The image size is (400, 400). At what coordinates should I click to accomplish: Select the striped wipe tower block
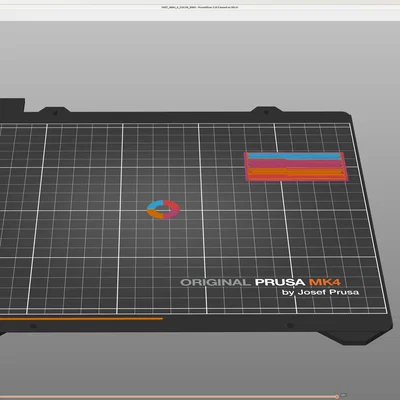coord(296,167)
